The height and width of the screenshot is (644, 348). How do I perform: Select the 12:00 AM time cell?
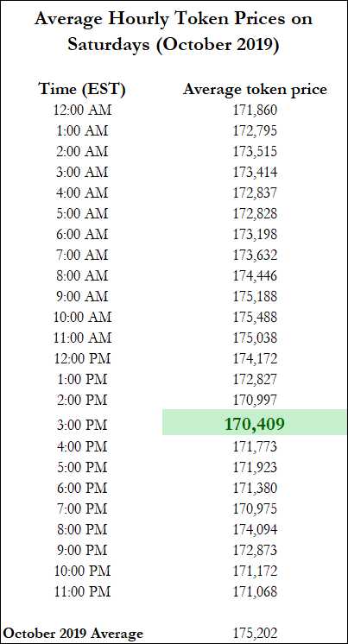(x=82, y=110)
